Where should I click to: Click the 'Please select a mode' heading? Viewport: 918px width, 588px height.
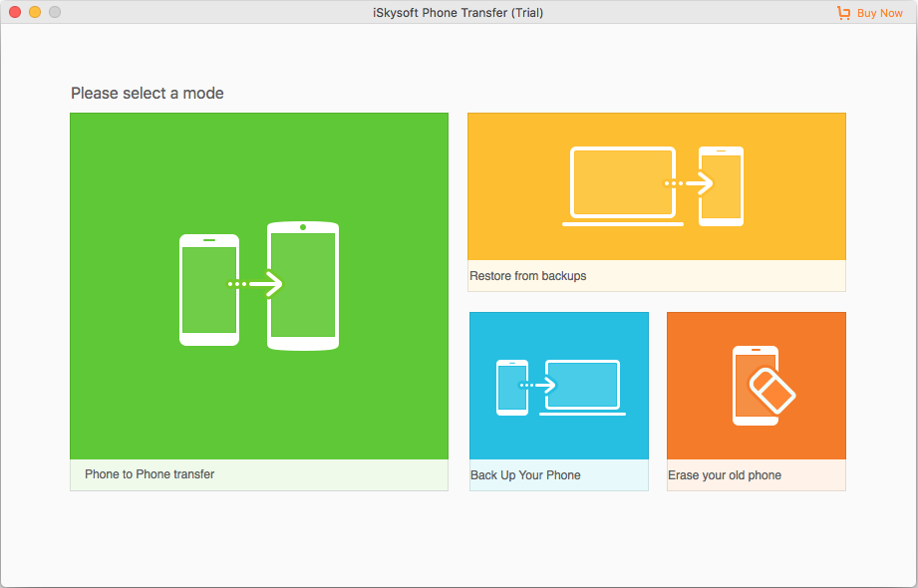[147, 93]
